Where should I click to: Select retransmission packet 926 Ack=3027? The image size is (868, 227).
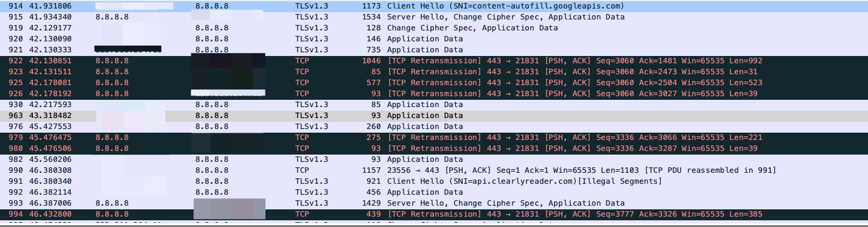pos(434,94)
